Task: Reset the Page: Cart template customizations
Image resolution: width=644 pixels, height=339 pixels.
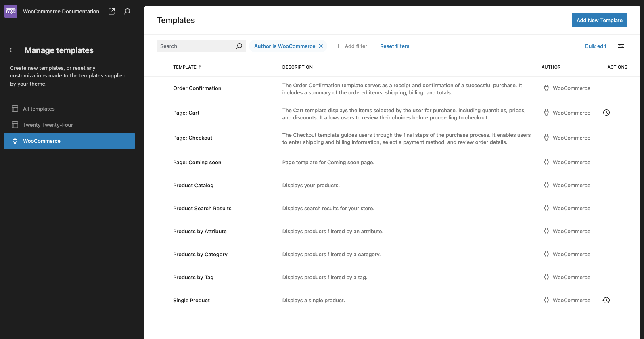Action: (606, 113)
